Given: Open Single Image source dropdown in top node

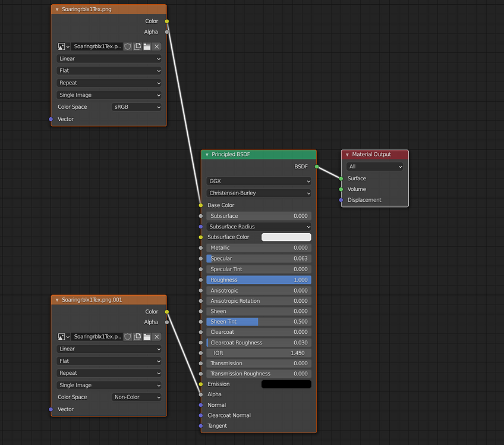Looking at the screenshot, I should pos(109,95).
